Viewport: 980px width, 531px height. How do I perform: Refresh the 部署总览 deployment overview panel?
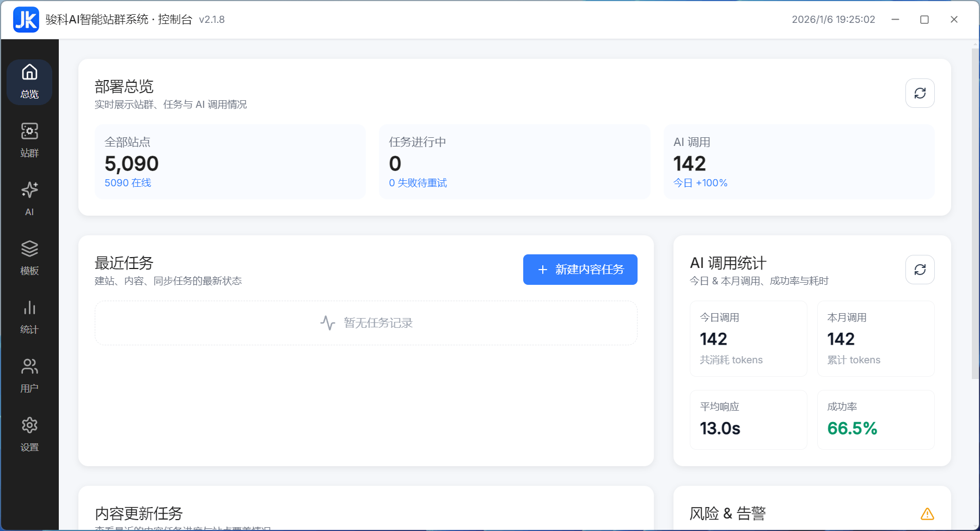point(920,93)
